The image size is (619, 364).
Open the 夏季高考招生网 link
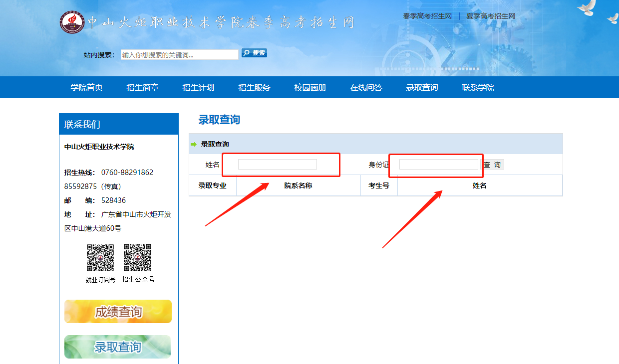491,16
